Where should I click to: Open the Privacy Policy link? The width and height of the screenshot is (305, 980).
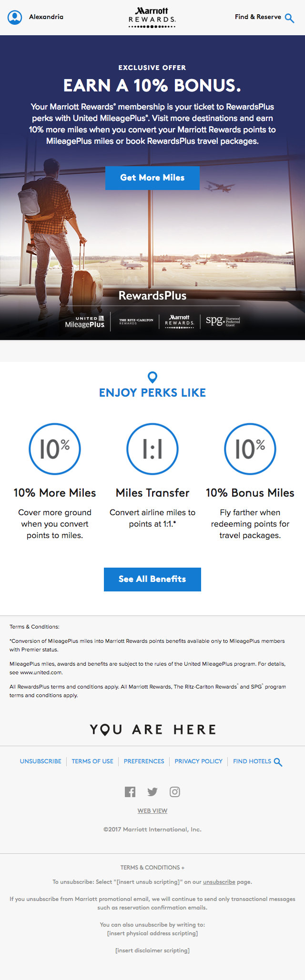point(198,761)
